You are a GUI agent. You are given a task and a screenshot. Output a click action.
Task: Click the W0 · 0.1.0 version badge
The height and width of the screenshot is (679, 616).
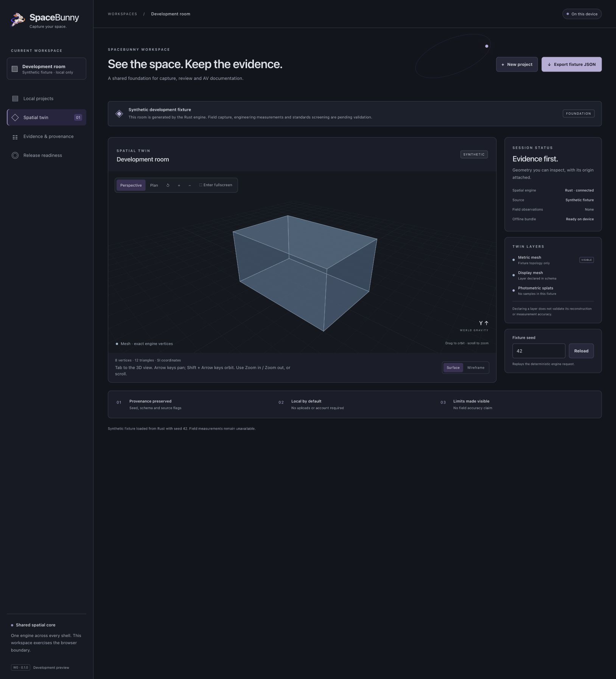pyautogui.click(x=20, y=668)
